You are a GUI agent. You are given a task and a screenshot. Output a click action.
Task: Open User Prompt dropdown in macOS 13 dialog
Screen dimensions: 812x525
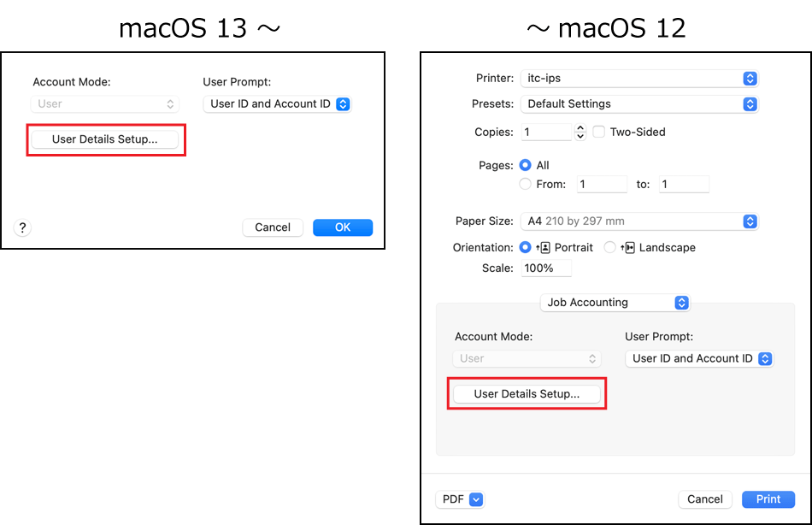coord(277,104)
